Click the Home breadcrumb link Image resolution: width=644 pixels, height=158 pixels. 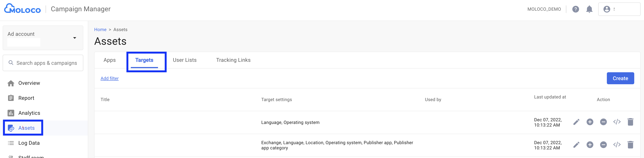click(100, 30)
